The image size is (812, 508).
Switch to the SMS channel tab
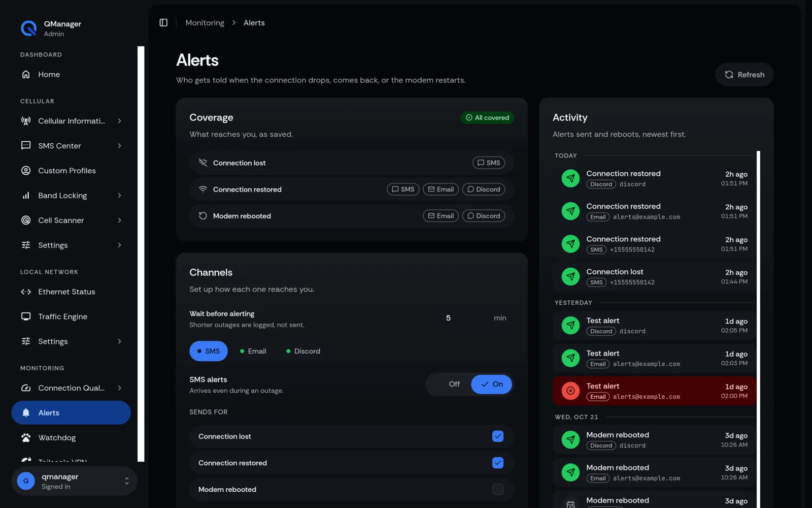pyautogui.click(x=209, y=351)
